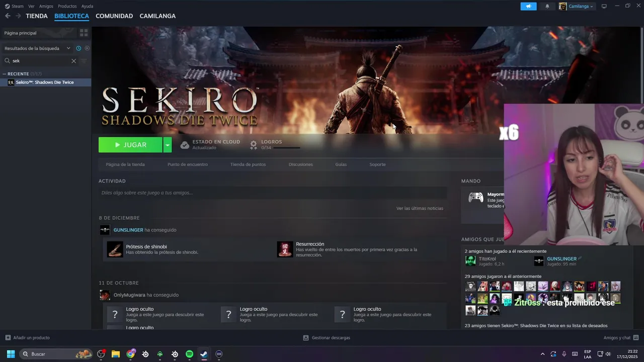This screenshot has height=362, width=644.
Task: Open the notifications bell
Action: point(547,6)
